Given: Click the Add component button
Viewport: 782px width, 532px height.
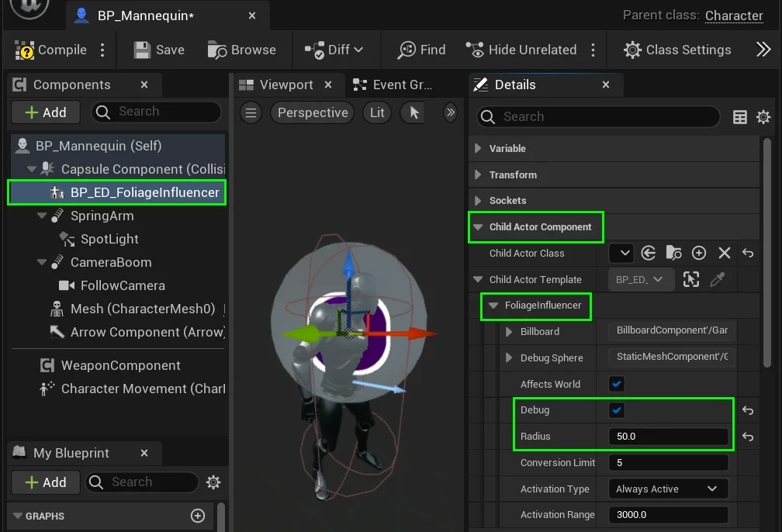Looking at the screenshot, I should point(46,112).
